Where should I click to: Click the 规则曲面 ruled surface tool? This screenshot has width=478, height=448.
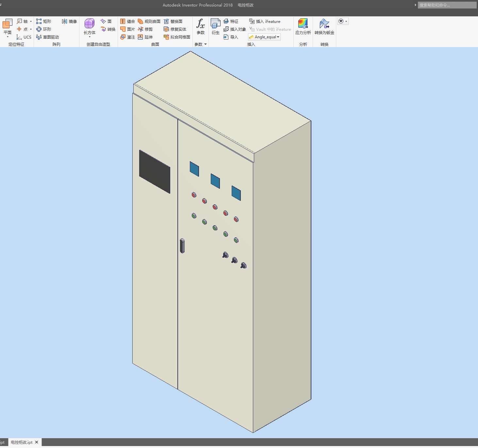[x=149, y=21]
